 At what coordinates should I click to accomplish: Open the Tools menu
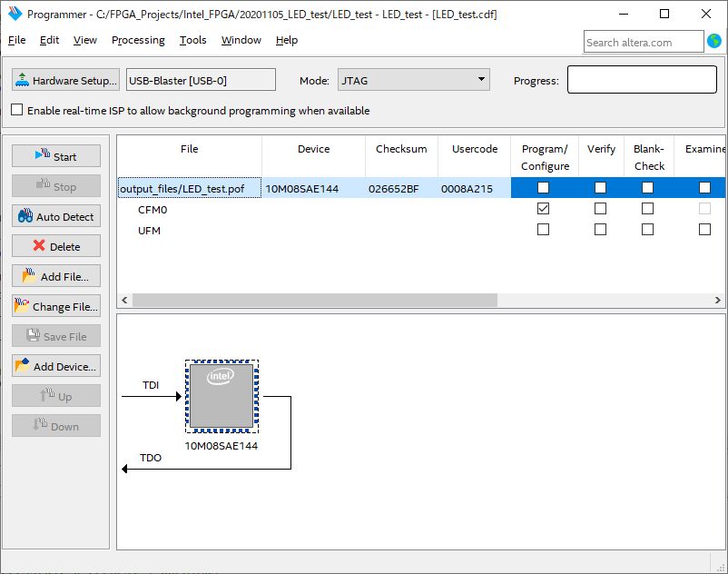[192, 40]
